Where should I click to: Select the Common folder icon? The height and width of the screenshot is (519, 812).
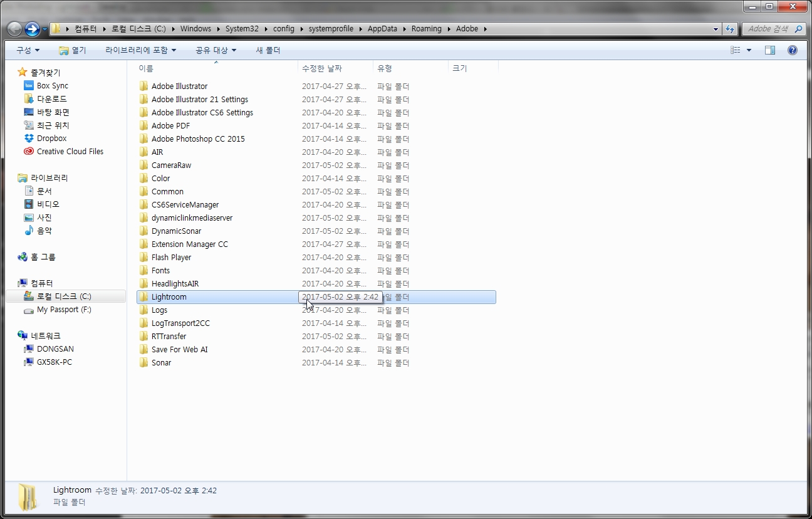[143, 191]
